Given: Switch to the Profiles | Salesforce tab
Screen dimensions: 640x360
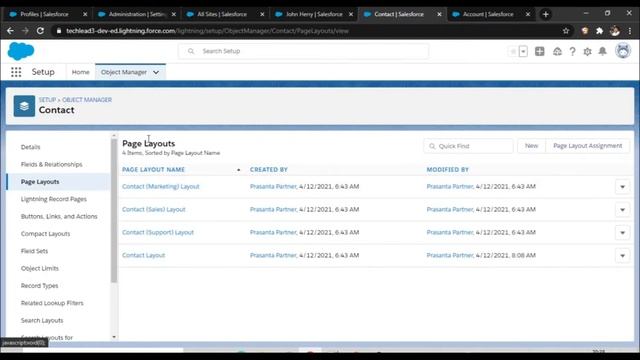Looking at the screenshot, I should coord(44,14).
